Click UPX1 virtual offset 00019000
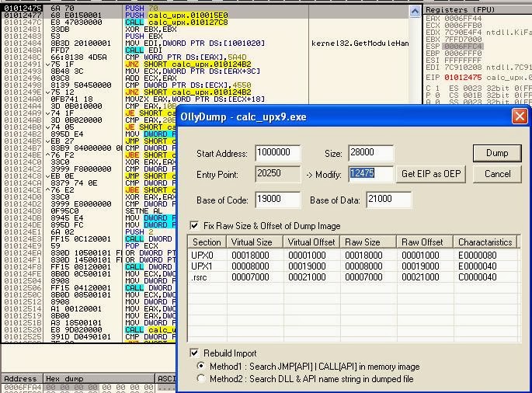 pyautogui.click(x=307, y=266)
